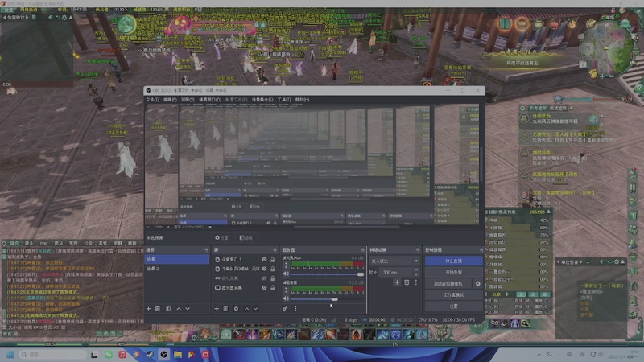Mute the microphone/Aux speaker icon
The width and height of the screenshot is (644, 362).
click(287, 274)
